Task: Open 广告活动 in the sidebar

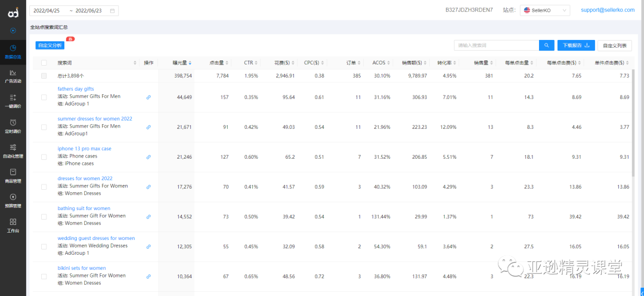Action: 13,76
